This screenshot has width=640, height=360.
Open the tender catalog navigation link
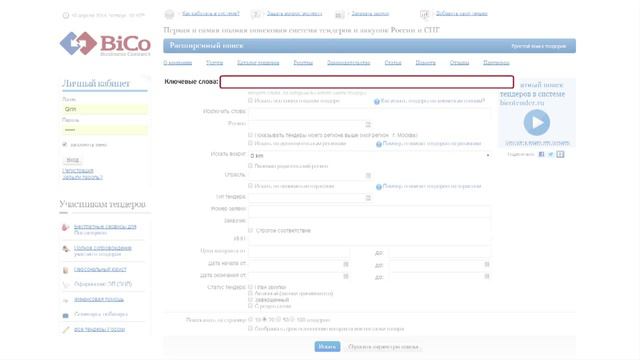258,62
